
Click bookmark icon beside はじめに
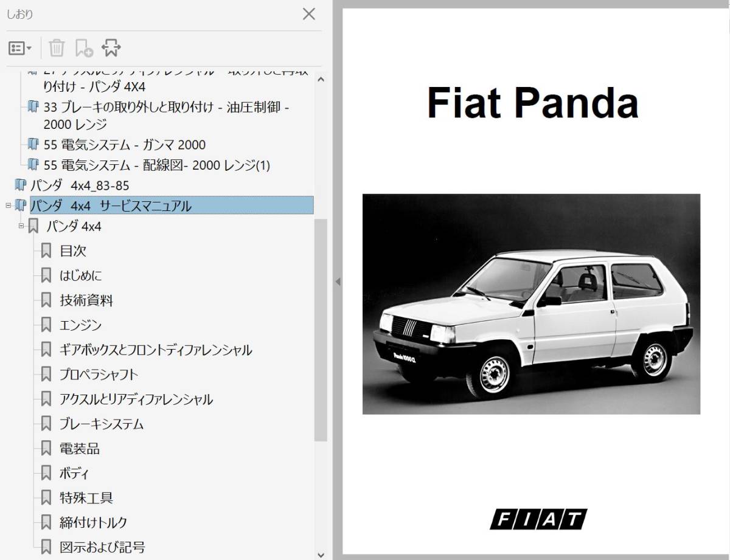tap(46, 275)
